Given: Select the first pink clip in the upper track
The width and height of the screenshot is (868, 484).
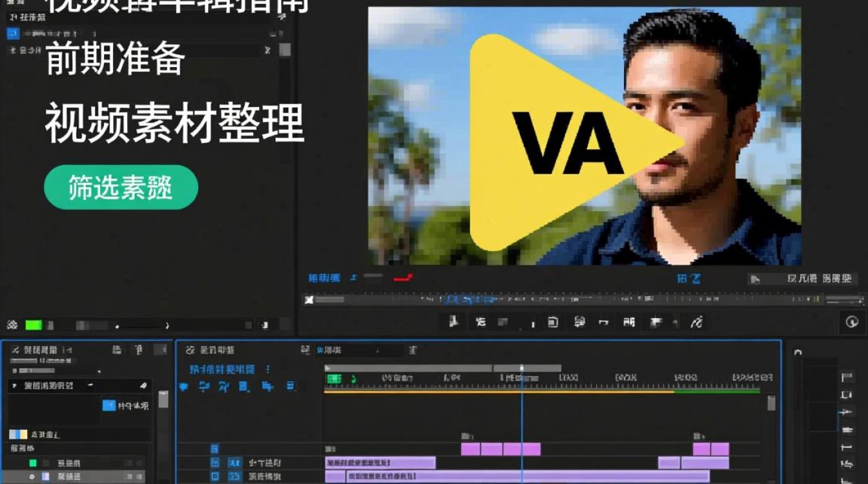Looking at the screenshot, I should click(x=470, y=449).
